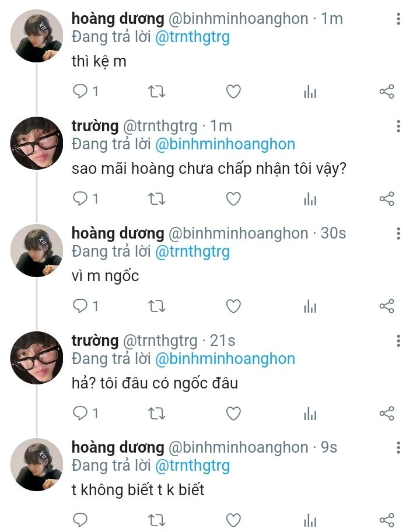This screenshot has height=532, width=420.
Task: Open the "trường" display name on 21s tweet
Action: (x=94, y=341)
